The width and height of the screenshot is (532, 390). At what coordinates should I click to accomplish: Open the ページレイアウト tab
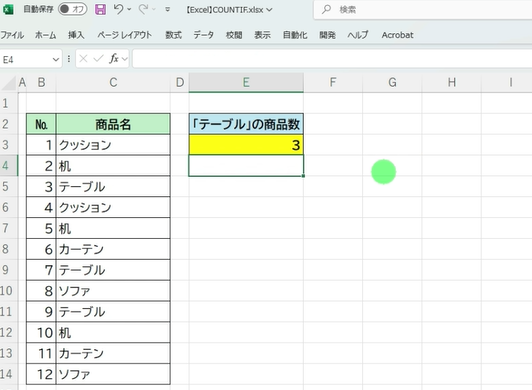[125, 35]
